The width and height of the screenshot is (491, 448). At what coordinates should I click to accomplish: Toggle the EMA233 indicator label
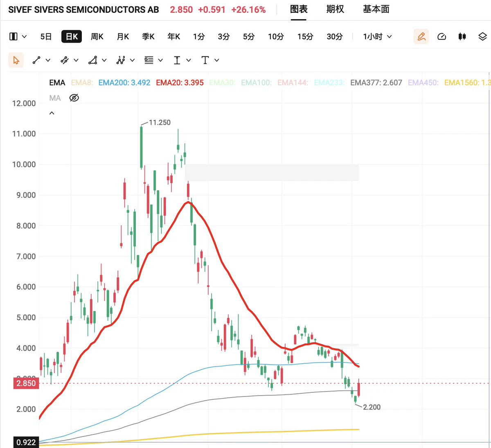[329, 83]
